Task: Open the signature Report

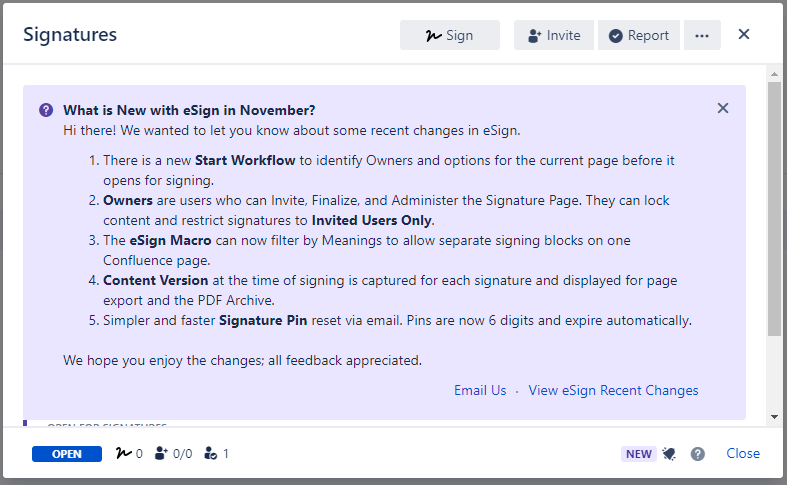Action: [x=639, y=35]
